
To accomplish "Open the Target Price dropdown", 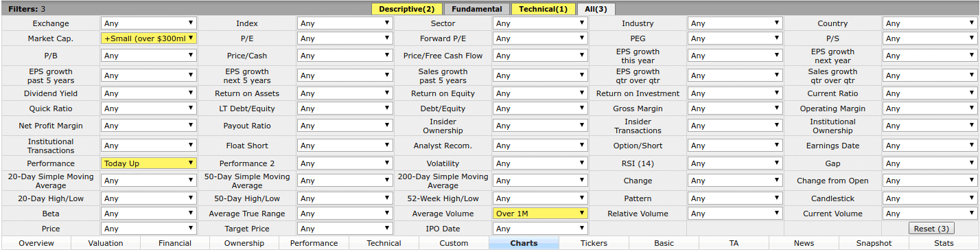I will [345, 229].
